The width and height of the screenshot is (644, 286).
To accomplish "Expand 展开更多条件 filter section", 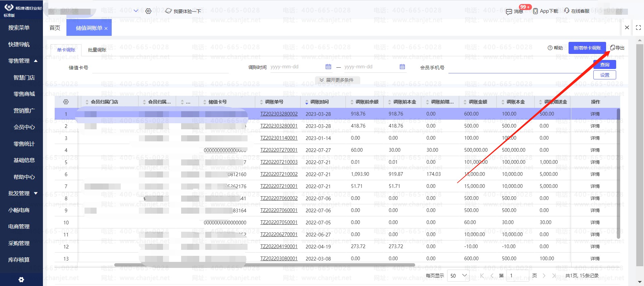I will (x=337, y=80).
